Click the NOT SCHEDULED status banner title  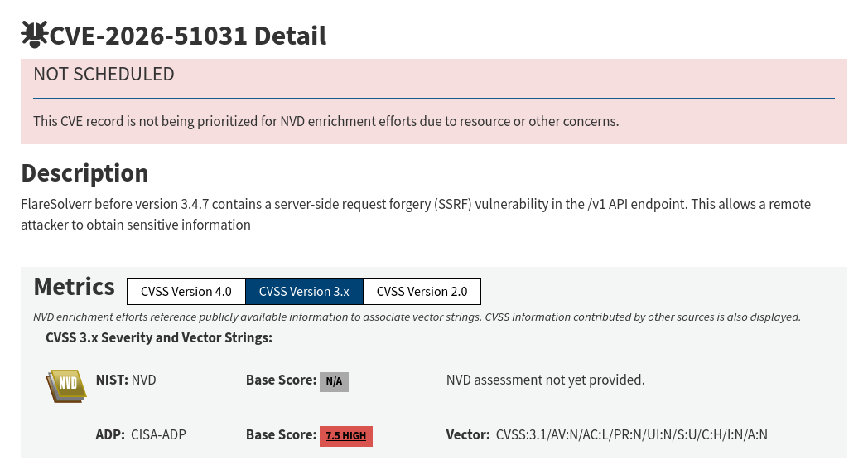tap(104, 74)
